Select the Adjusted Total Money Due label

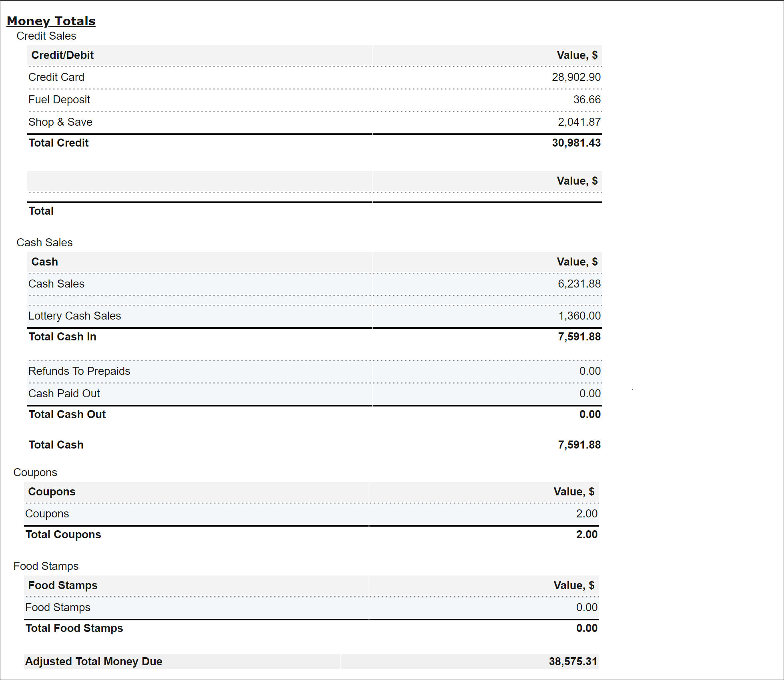coord(94,662)
